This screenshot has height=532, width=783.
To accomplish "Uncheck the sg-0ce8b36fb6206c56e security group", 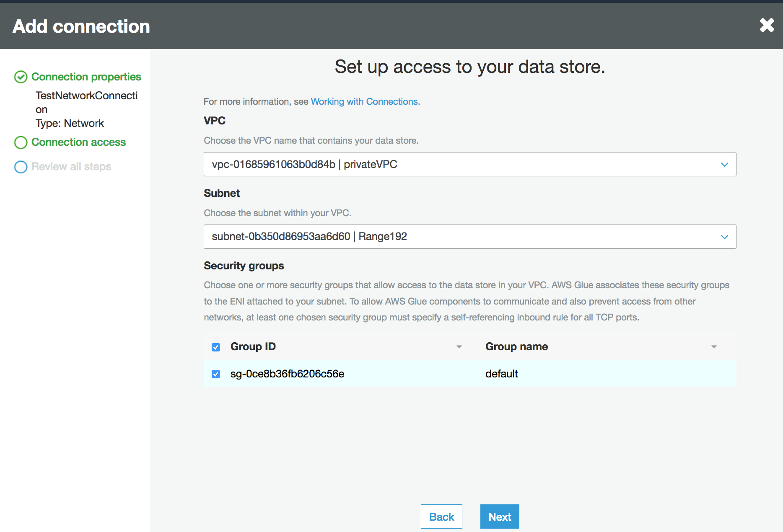I will click(x=216, y=374).
